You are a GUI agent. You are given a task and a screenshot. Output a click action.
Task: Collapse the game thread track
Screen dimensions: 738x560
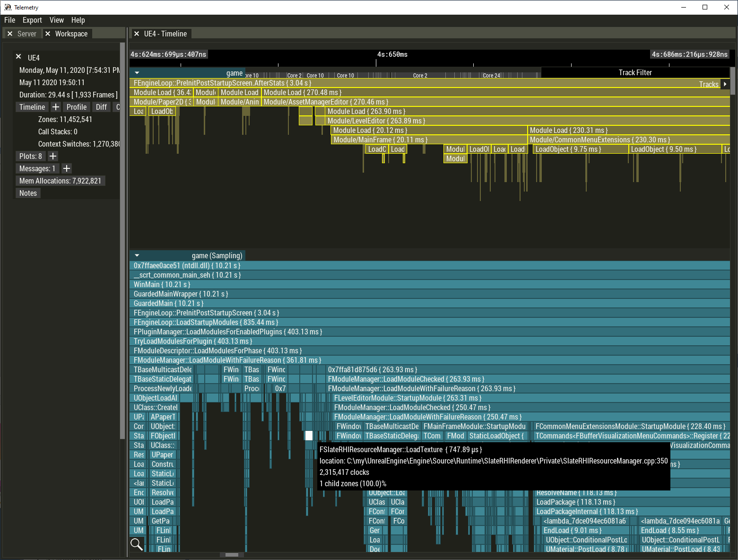137,73
